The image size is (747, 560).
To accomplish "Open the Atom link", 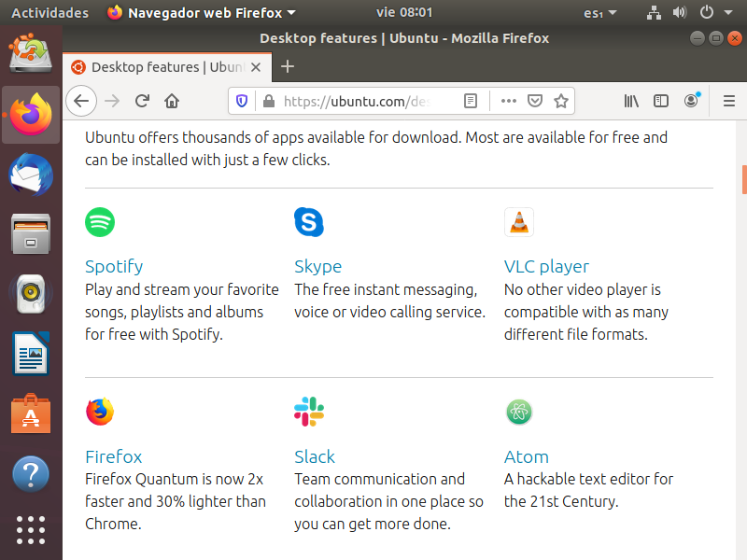I will point(527,456).
